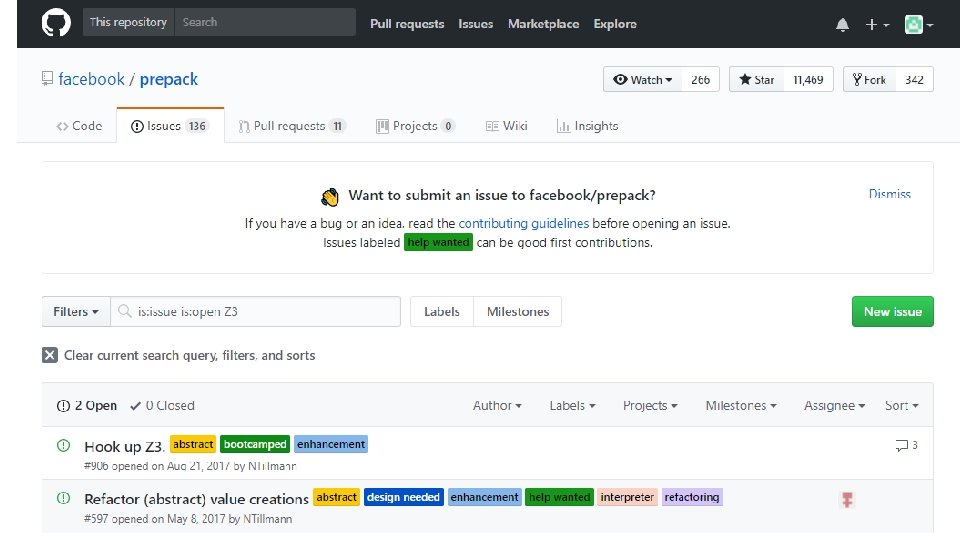Click interpreter label

[627, 497]
